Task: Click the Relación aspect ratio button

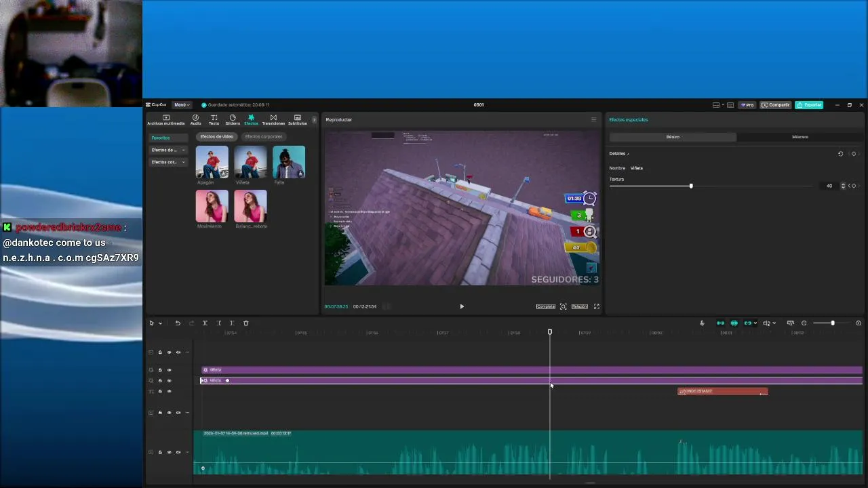Action: tap(579, 306)
